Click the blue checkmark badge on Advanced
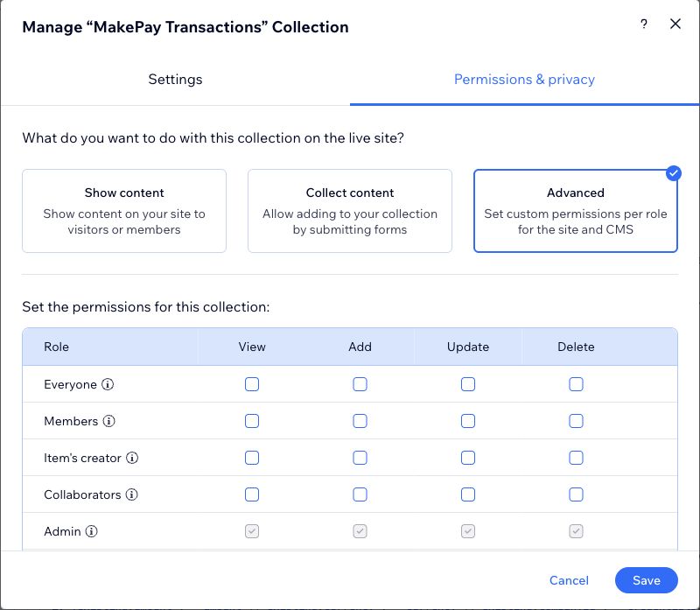Viewport: 700px width, 610px height. click(x=673, y=173)
